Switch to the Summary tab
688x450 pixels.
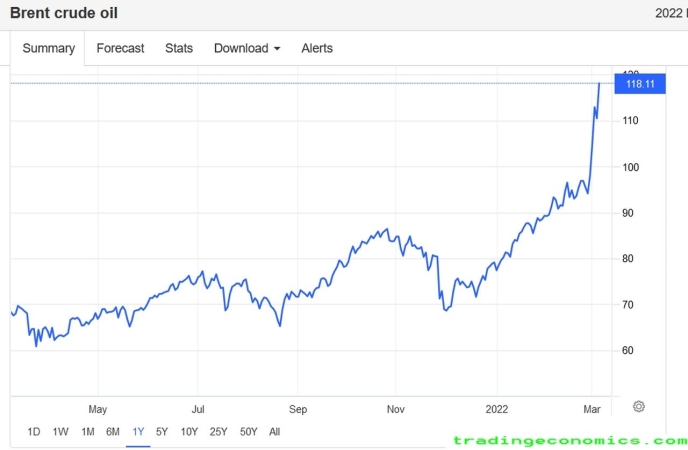pos(48,48)
